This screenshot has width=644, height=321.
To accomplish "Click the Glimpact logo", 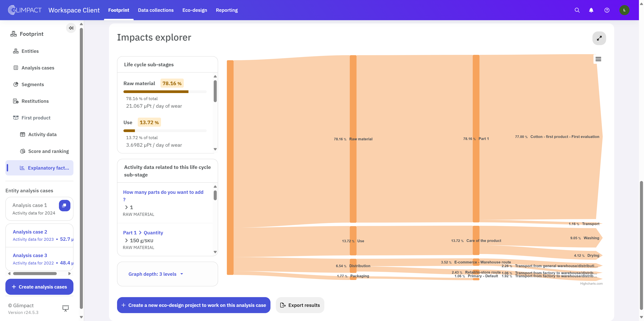I will (x=25, y=10).
